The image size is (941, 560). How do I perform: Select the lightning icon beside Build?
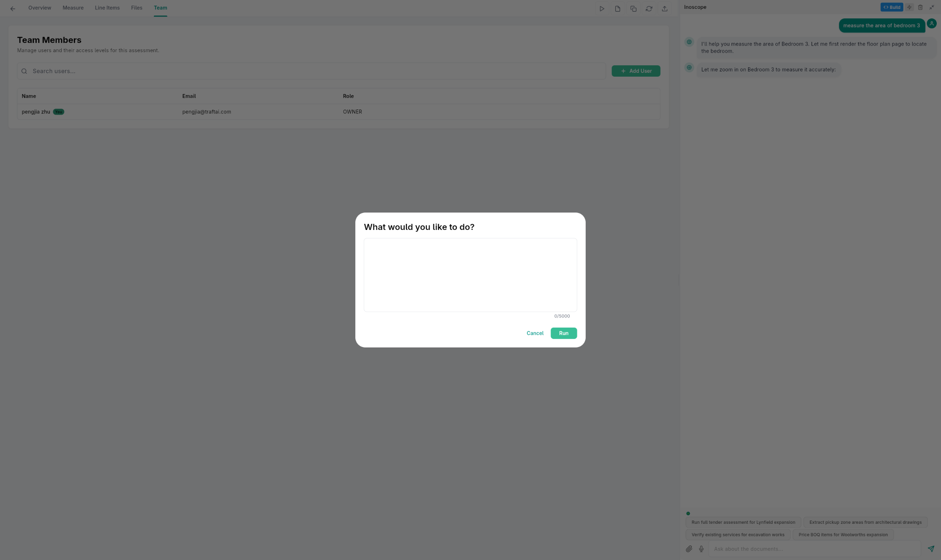click(909, 7)
